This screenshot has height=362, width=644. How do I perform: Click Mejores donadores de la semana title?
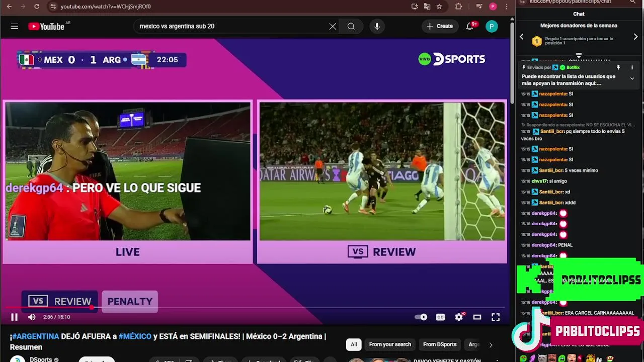[579, 25]
